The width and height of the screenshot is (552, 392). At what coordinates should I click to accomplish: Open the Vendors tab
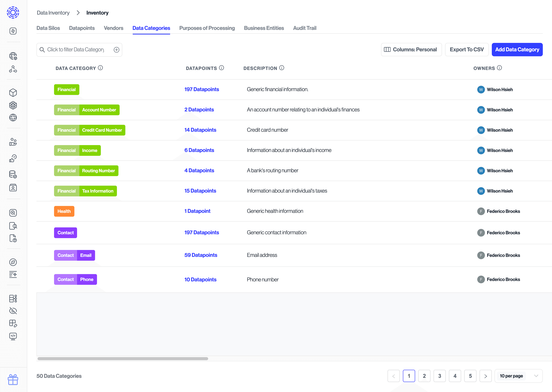(x=113, y=28)
